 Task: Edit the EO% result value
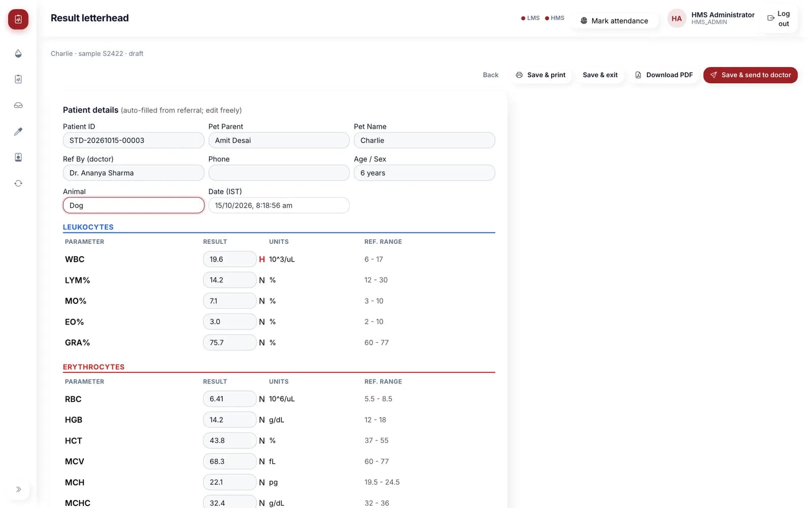click(229, 322)
